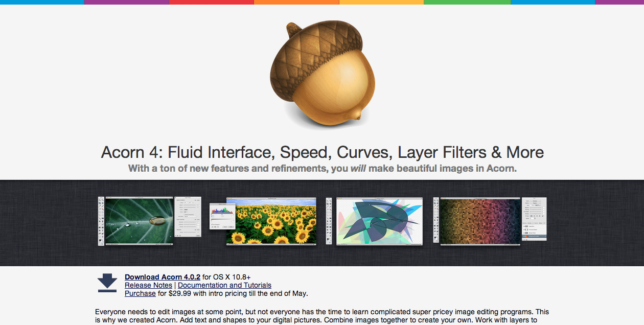View the sunflower field screenshot thumbnail

(x=263, y=221)
